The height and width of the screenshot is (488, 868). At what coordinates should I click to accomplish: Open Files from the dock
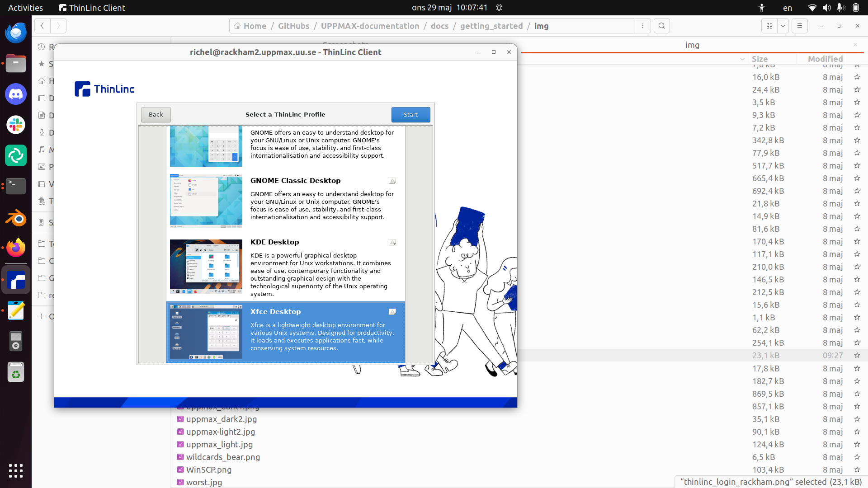16,64
